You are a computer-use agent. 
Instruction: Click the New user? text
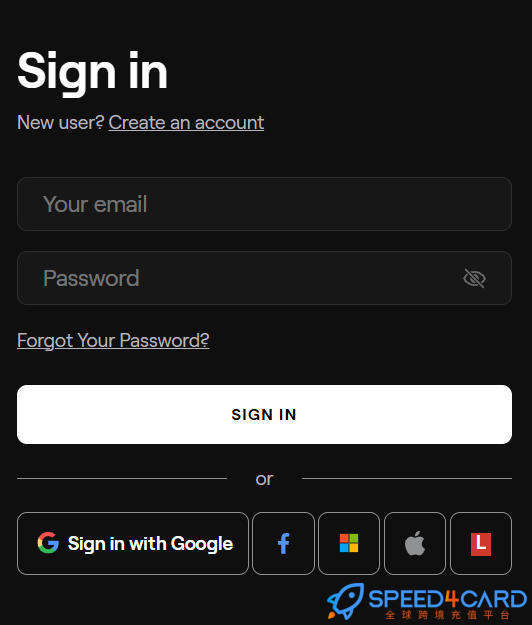(61, 122)
